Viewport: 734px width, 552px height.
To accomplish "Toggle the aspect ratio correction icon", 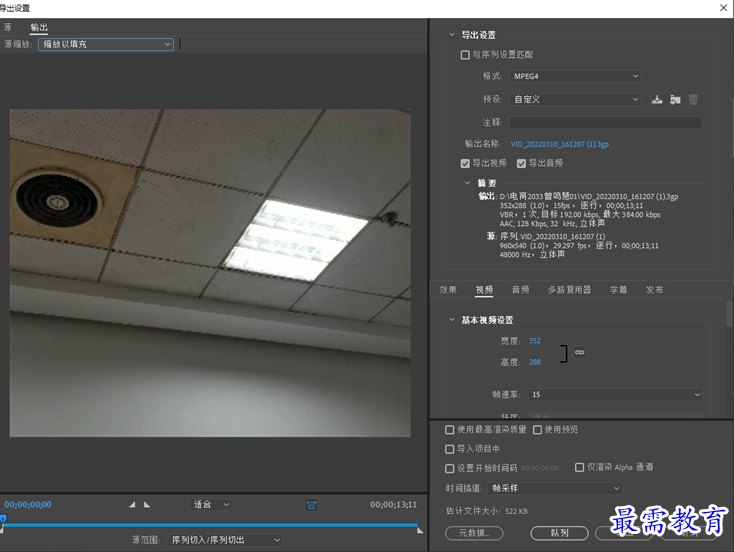I will 311,505.
